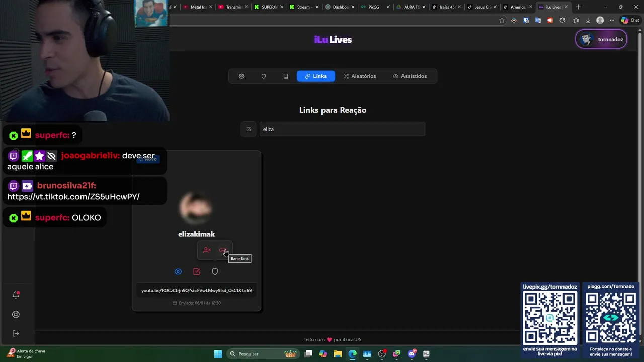
Task: Click the Pesquisar taskbar search box
Action: [263, 354]
